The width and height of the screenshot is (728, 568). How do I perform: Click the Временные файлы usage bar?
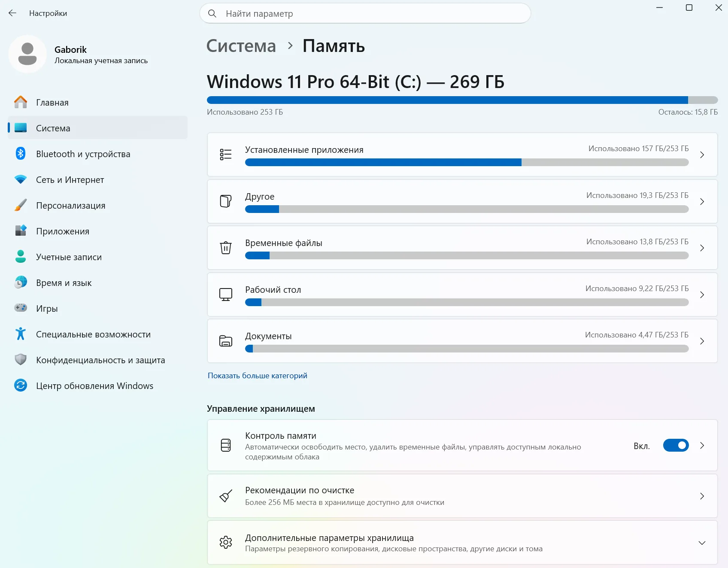[x=467, y=255]
